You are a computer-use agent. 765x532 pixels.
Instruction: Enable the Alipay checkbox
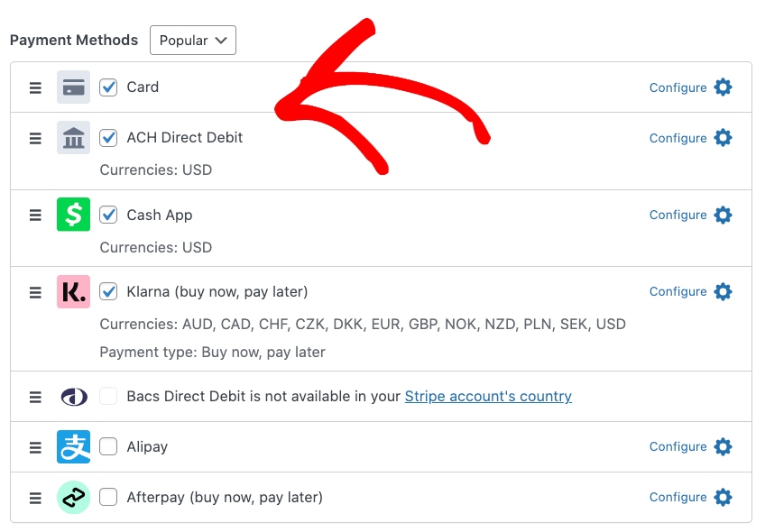coord(108,446)
